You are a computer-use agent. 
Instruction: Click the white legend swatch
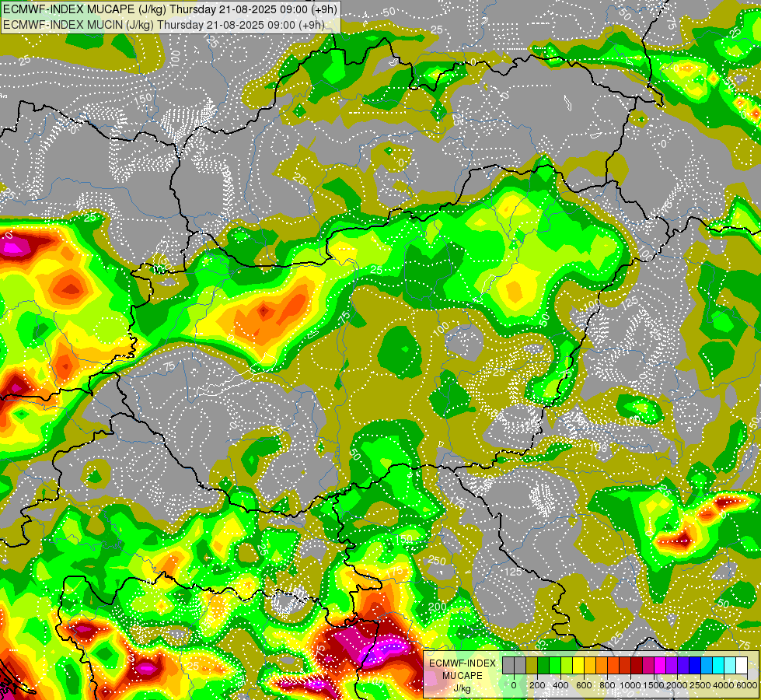tap(742, 665)
